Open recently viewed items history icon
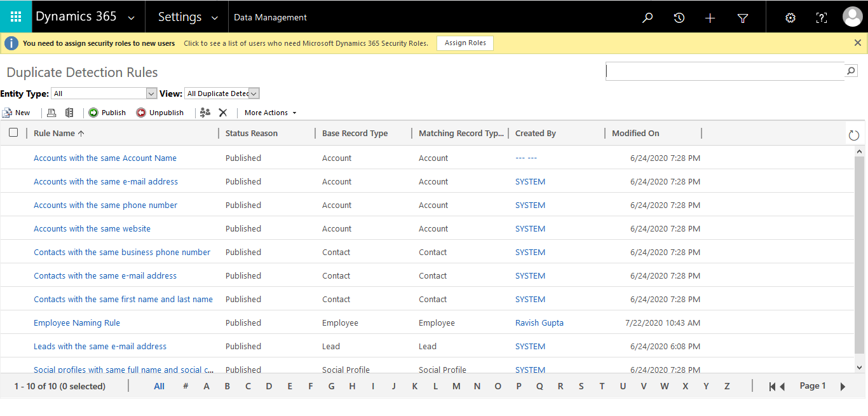This screenshot has width=868, height=416. coord(679,18)
